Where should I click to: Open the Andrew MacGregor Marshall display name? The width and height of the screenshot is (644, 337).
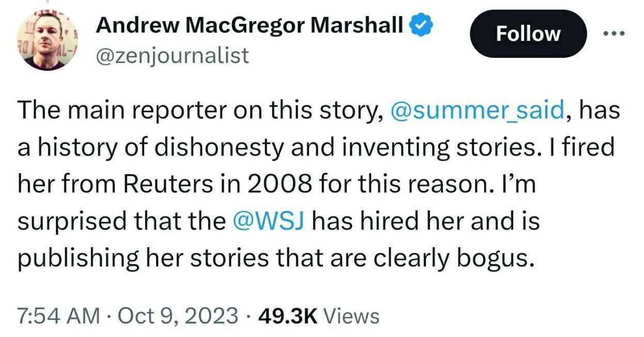click(250, 24)
